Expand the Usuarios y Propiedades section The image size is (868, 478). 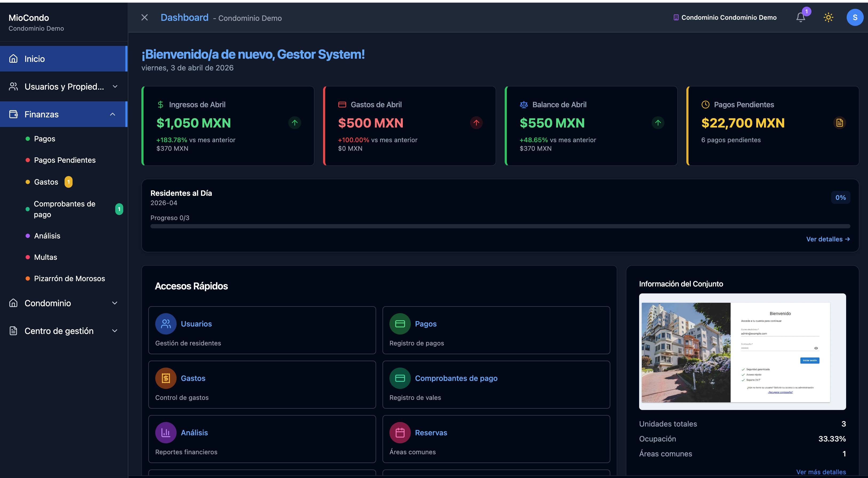coord(114,86)
